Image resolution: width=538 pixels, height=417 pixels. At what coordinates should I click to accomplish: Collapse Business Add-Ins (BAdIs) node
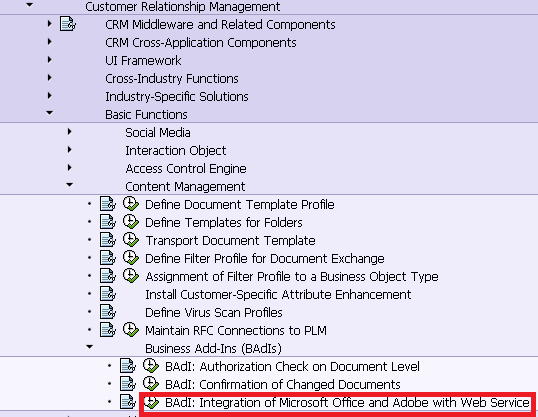tap(90, 347)
